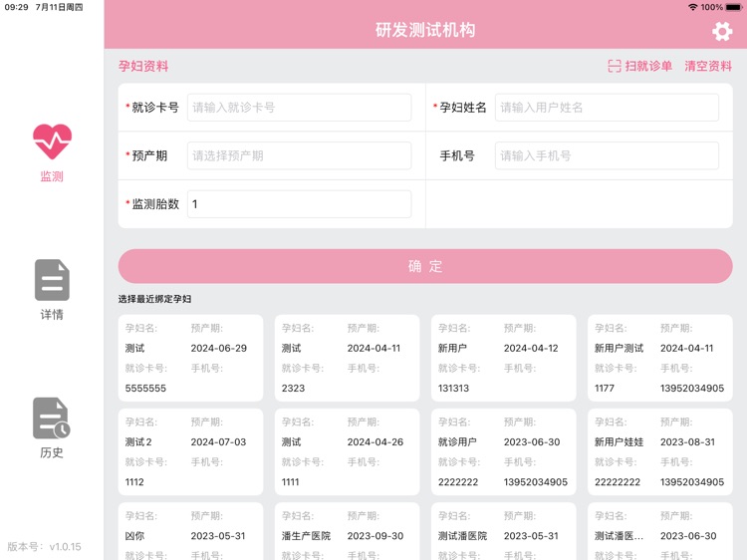
Task: Click the status bar clock 09:29
Action: (16, 7)
